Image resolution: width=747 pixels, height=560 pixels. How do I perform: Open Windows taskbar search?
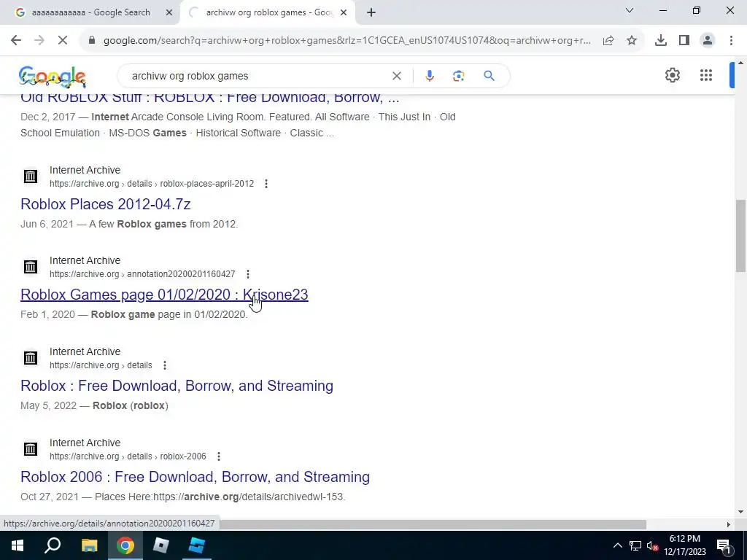(53, 545)
